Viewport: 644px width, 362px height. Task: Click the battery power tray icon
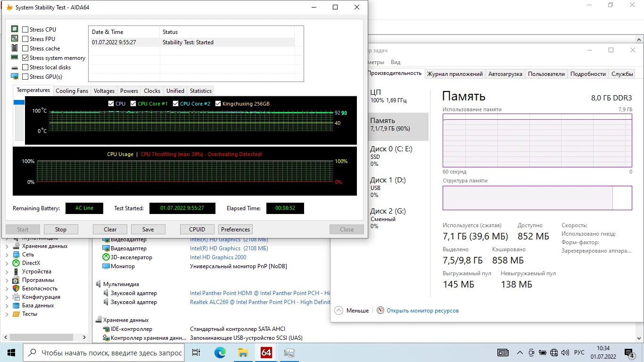pos(543,353)
